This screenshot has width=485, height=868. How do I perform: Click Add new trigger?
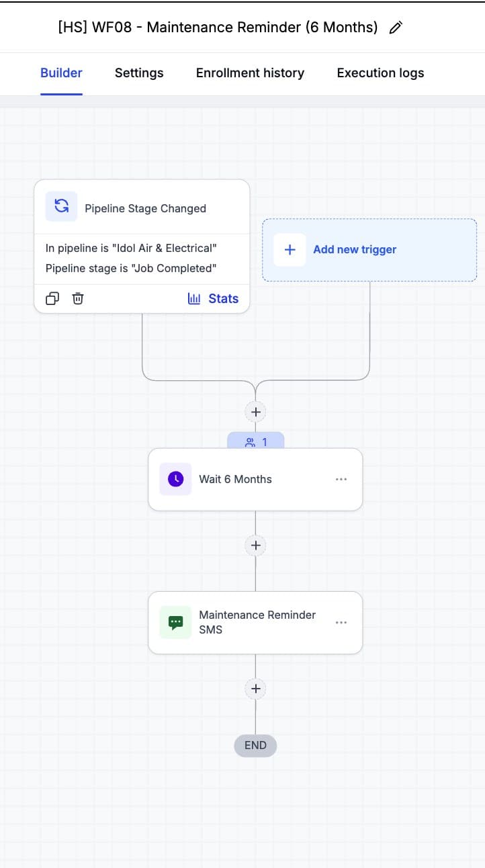[369, 249]
